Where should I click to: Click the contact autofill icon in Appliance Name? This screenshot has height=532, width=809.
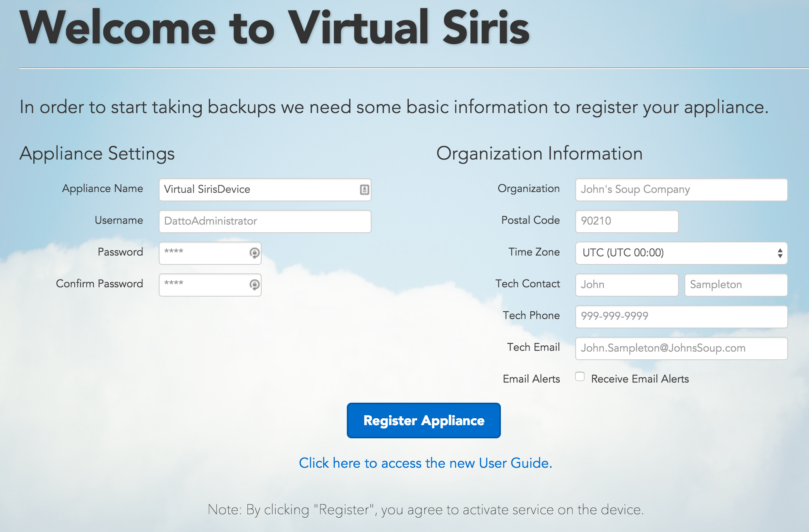[x=364, y=190]
